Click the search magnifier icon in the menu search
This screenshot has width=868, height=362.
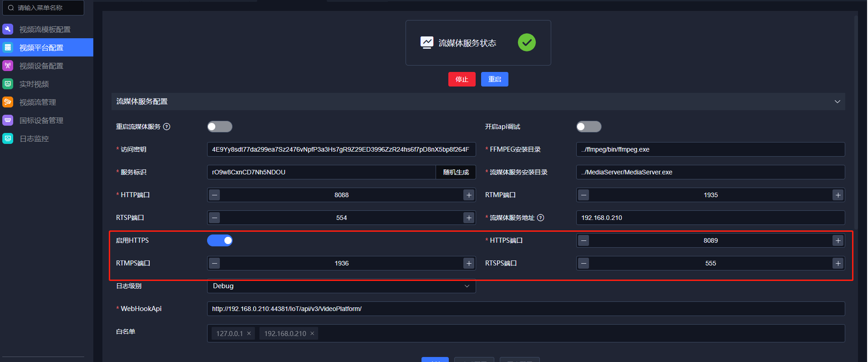click(11, 8)
